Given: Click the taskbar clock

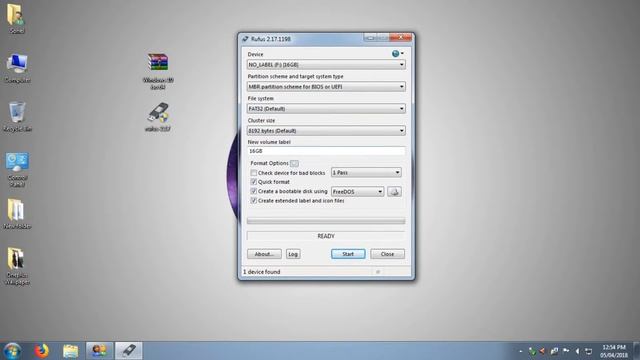Looking at the screenshot, I should 614,351.
